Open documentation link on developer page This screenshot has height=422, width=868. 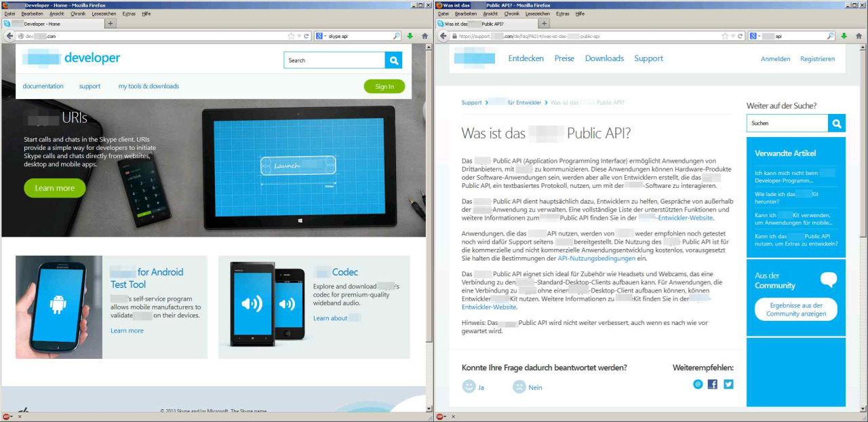click(43, 86)
